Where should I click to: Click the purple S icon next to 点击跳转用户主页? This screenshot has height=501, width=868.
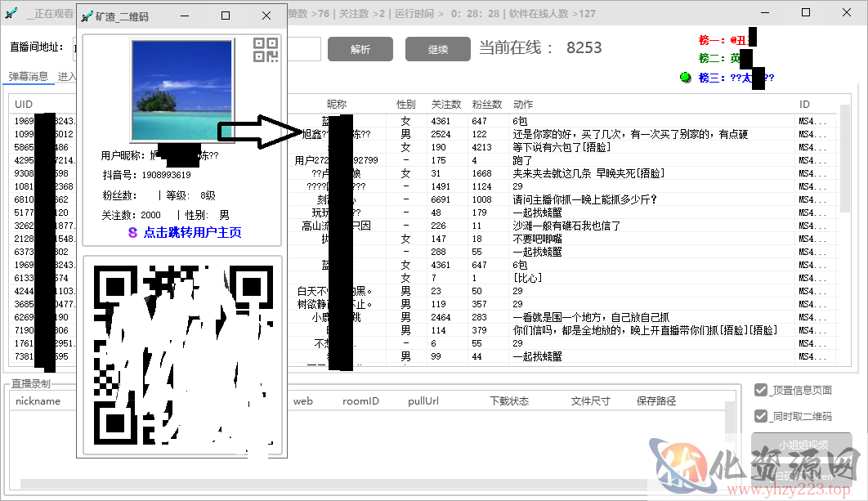click(133, 232)
